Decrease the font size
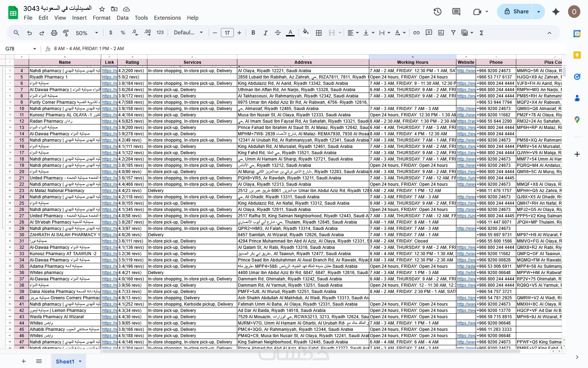 pos(215,33)
